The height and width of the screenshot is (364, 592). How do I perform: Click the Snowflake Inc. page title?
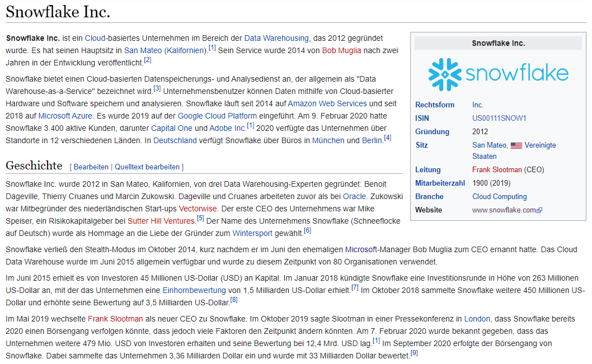coord(58,12)
